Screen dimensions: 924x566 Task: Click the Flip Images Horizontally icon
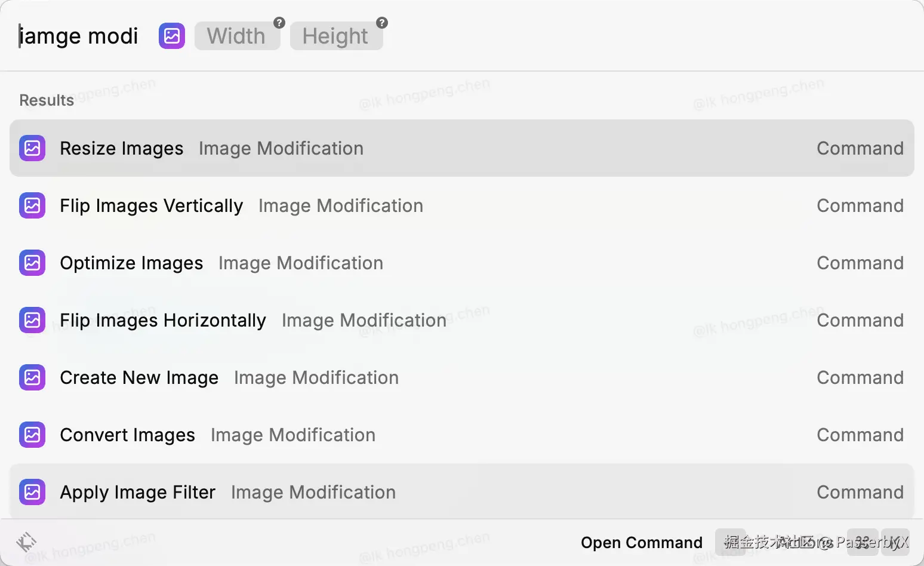click(32, 320)
